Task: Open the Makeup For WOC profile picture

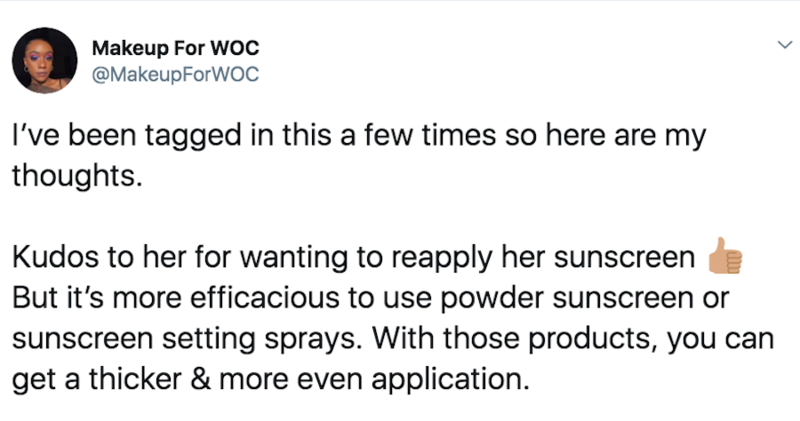Action: point(45,60)
